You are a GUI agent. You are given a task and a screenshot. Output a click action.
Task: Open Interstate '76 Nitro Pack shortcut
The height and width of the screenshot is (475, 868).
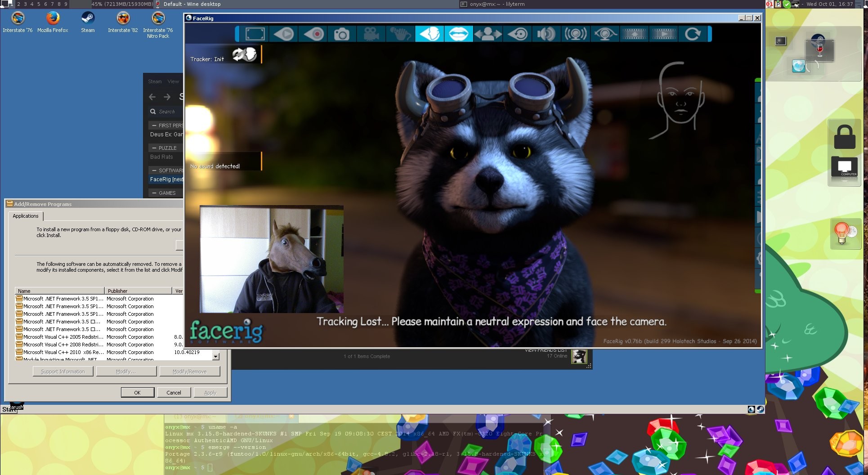point(158,25)
